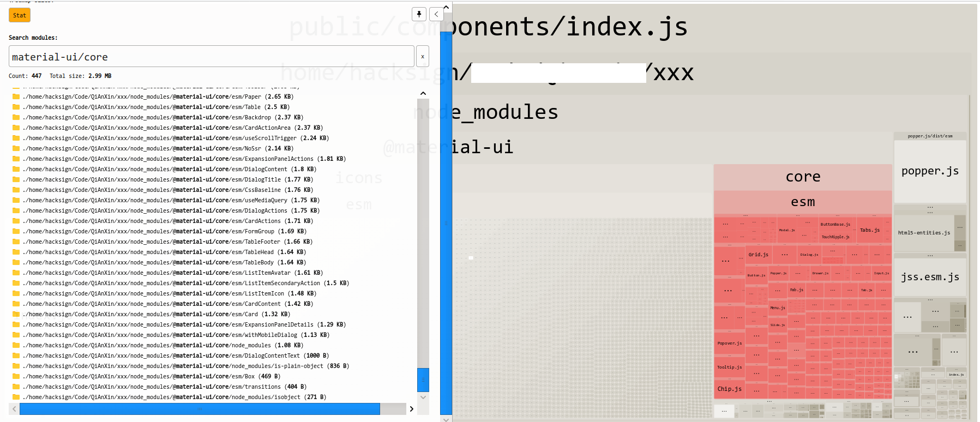
Task: Click the core header in treemap
Action: click(x=803, y=177)
